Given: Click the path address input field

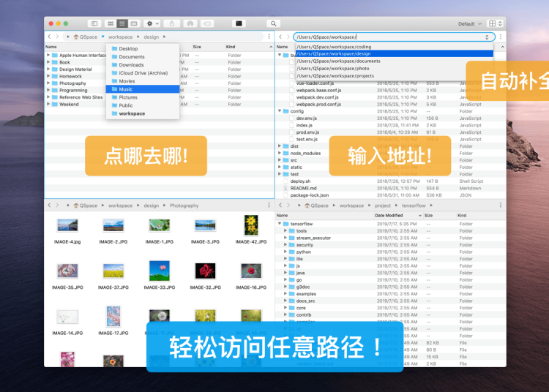Looking at the screenshot, I should pos(388,37).
